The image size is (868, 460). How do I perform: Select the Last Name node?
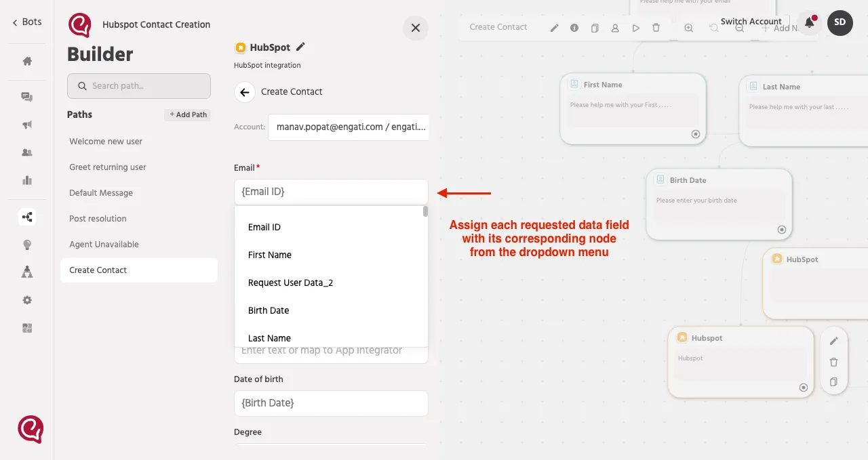coord(804,111)
